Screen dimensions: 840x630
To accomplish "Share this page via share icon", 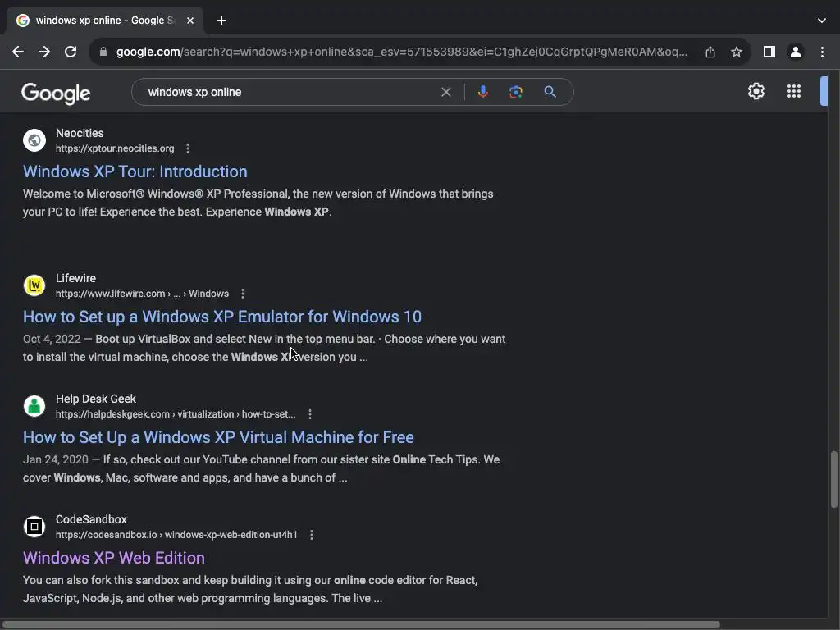I will (710, 52).
